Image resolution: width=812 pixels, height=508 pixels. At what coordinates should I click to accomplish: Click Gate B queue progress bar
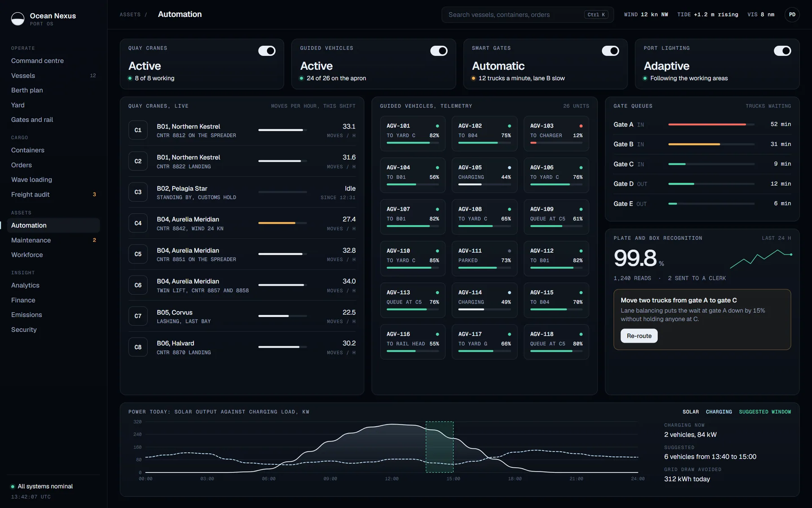[711, 144]
